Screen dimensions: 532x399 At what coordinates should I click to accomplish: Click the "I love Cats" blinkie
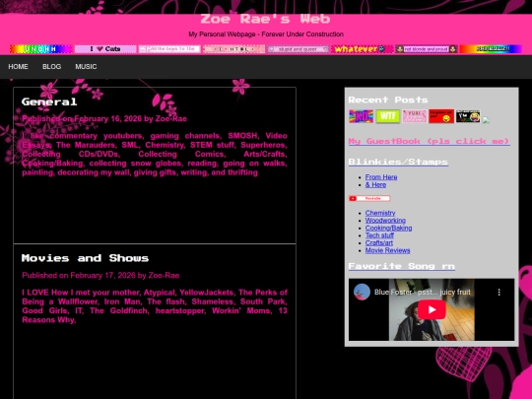pyautogui.click(x=105, y=49)
